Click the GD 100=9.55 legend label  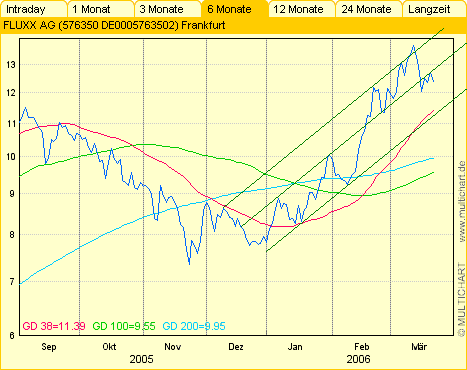pos(124,326)
